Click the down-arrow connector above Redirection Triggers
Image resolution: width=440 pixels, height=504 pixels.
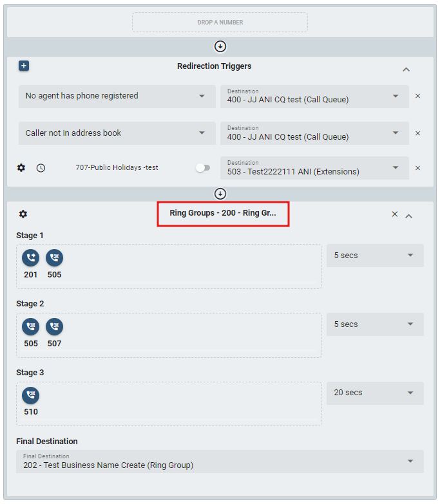click(x=220, y=46)
